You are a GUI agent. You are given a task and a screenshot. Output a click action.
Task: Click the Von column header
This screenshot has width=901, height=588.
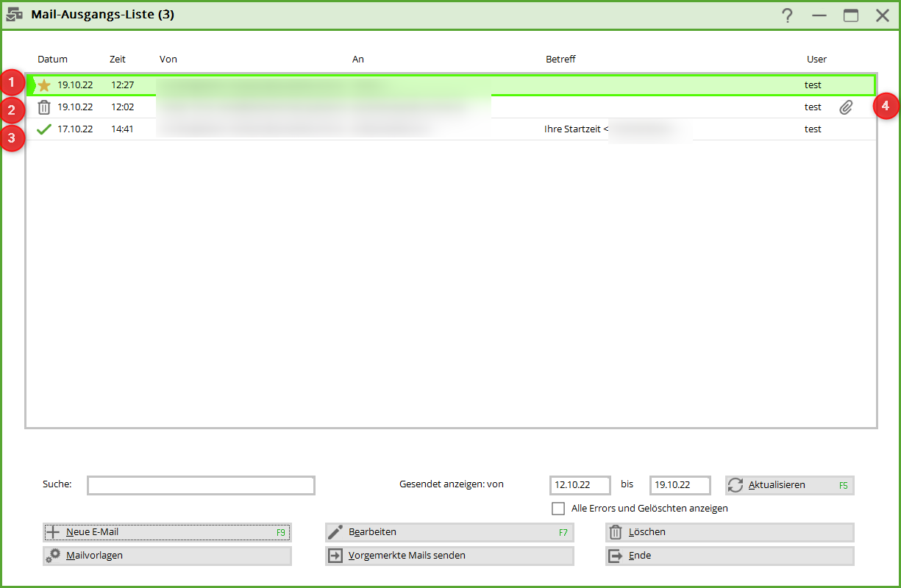168,60
